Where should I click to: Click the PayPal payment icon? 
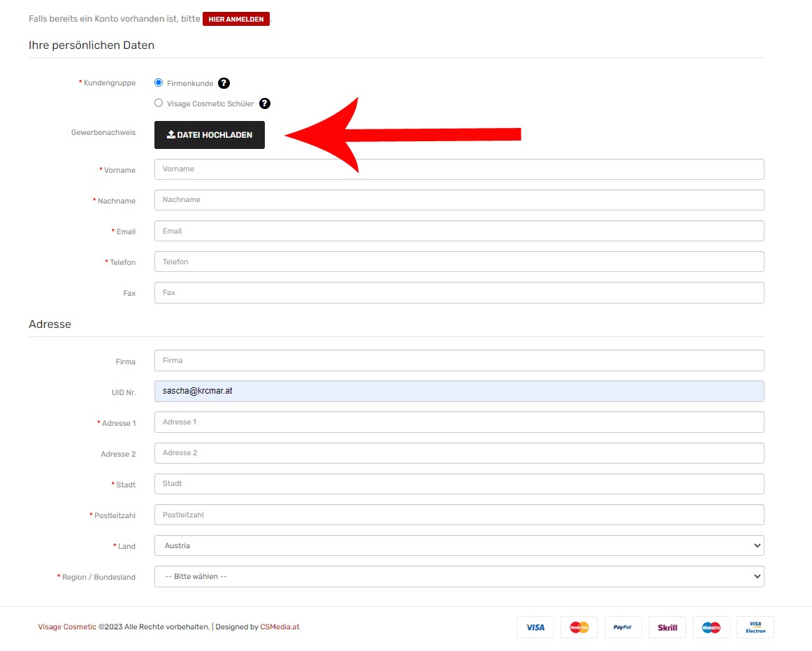(x=623, y=627)
